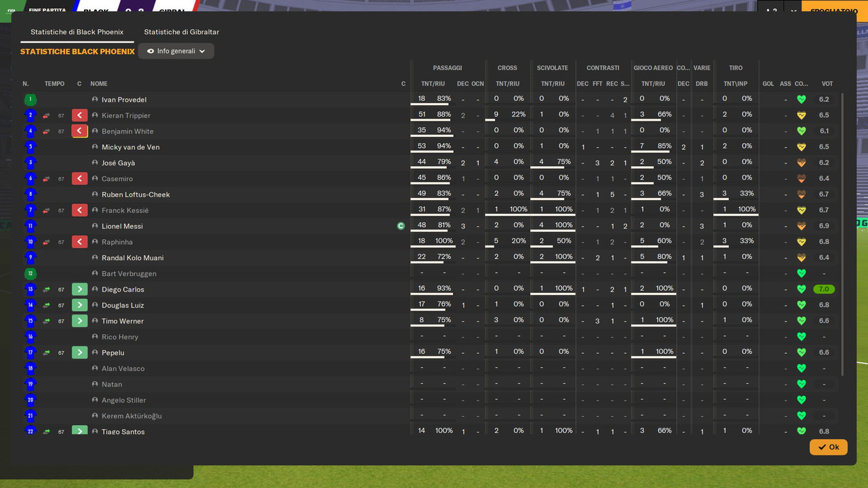Open Diego Carlos's player name link
The height and width of the screenshot is (488, 868).
[x=123, y=289]
